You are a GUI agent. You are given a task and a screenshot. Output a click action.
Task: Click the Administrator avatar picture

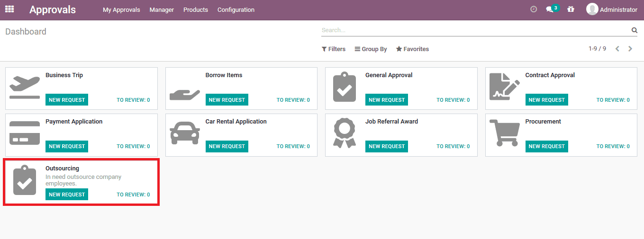(592, 9)
